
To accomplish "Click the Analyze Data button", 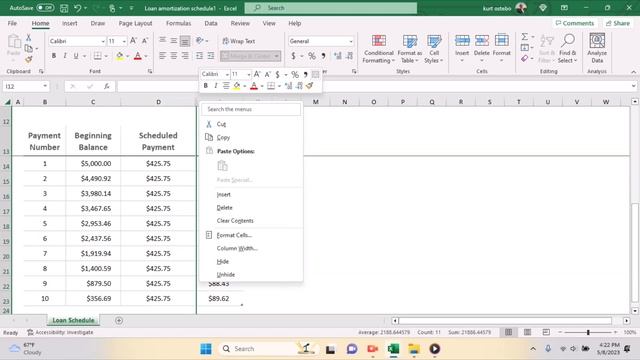I will (x=597, y=49).
